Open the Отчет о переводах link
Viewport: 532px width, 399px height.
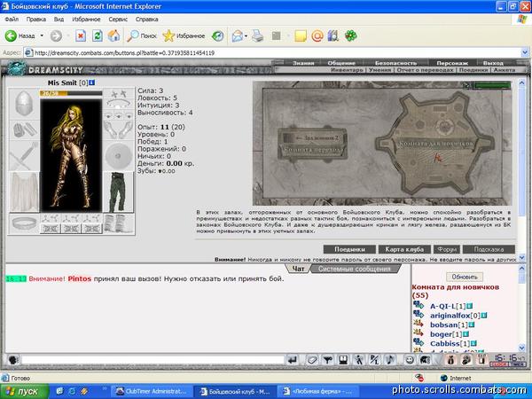(425, 70)
